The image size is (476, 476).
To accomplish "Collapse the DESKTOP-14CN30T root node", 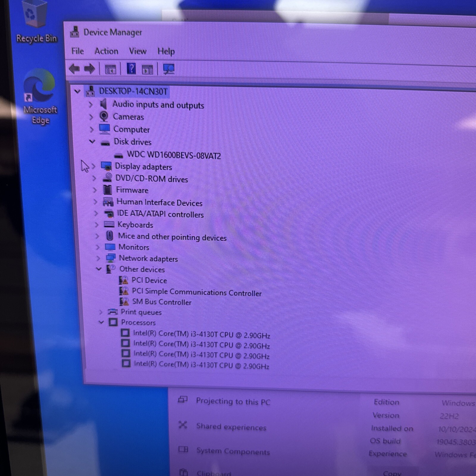I will (77, 91).
